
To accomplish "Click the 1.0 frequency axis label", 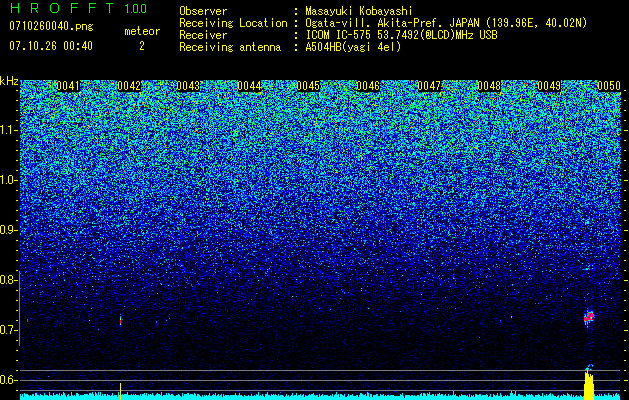I will [8, 180].
